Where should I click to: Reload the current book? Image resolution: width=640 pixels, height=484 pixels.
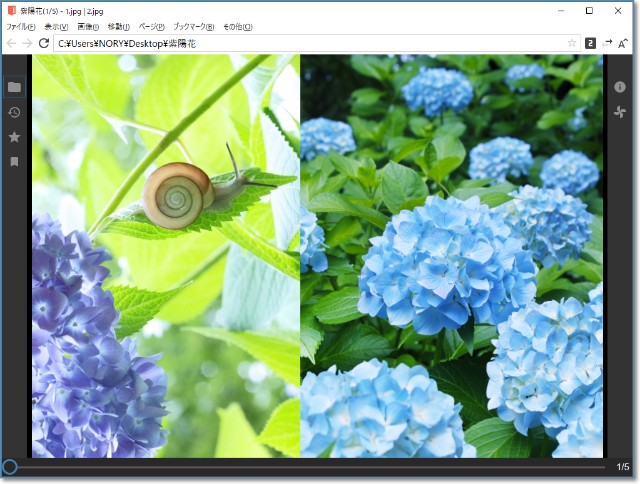[x=44, y=43]
